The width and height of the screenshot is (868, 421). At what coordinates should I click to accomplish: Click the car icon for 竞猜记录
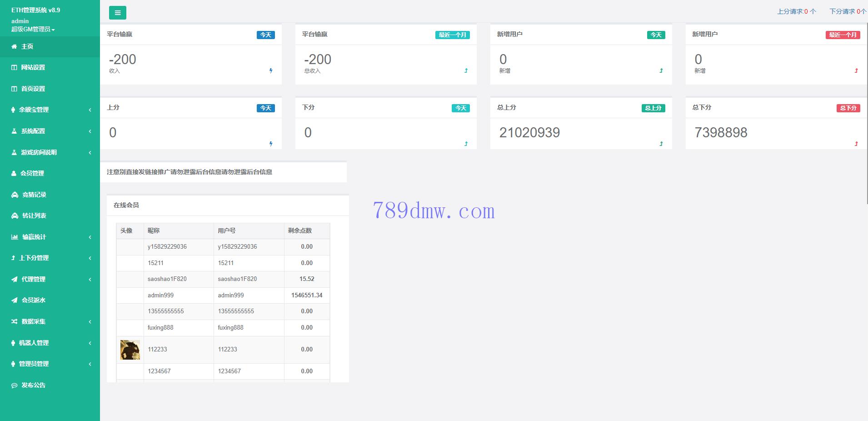coord(15,195)
